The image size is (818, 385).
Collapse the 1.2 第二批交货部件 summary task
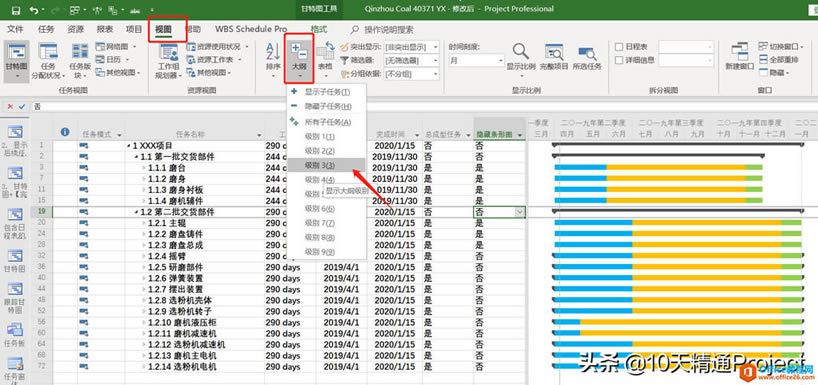[x=136, y=212]
